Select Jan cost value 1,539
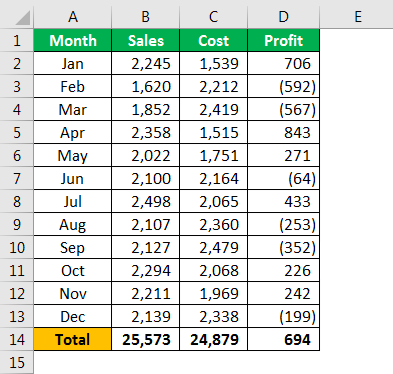 214,63
